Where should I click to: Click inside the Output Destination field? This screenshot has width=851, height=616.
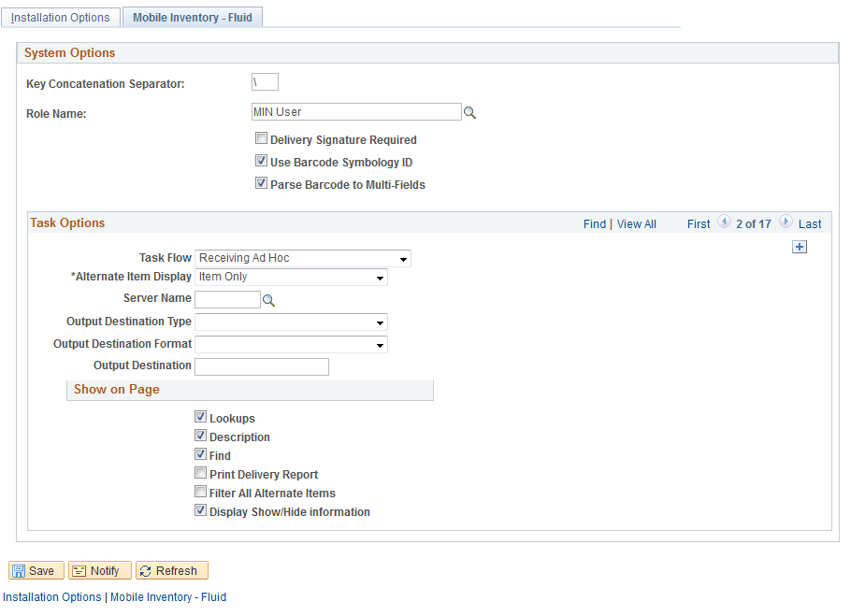tap(262, 366)
